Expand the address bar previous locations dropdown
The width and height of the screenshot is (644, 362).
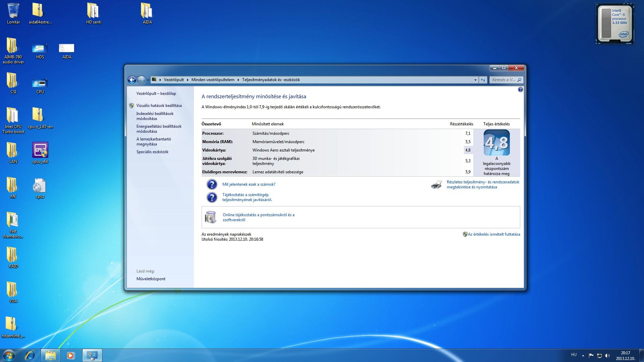click(475, 80)
